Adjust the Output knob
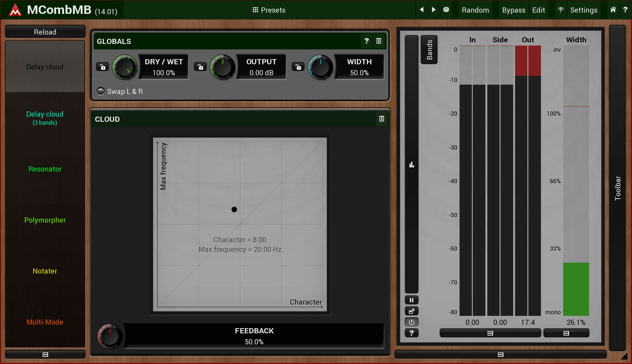 (222, 67)
